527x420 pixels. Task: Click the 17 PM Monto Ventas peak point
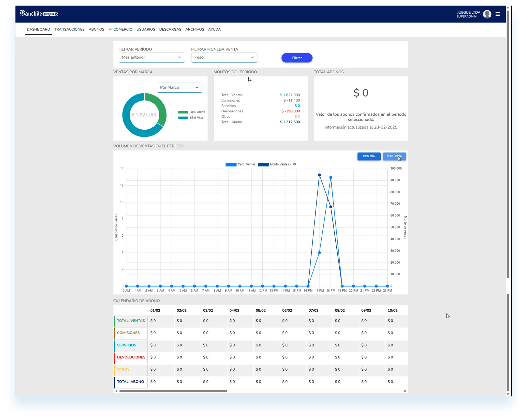pos(319,175)
